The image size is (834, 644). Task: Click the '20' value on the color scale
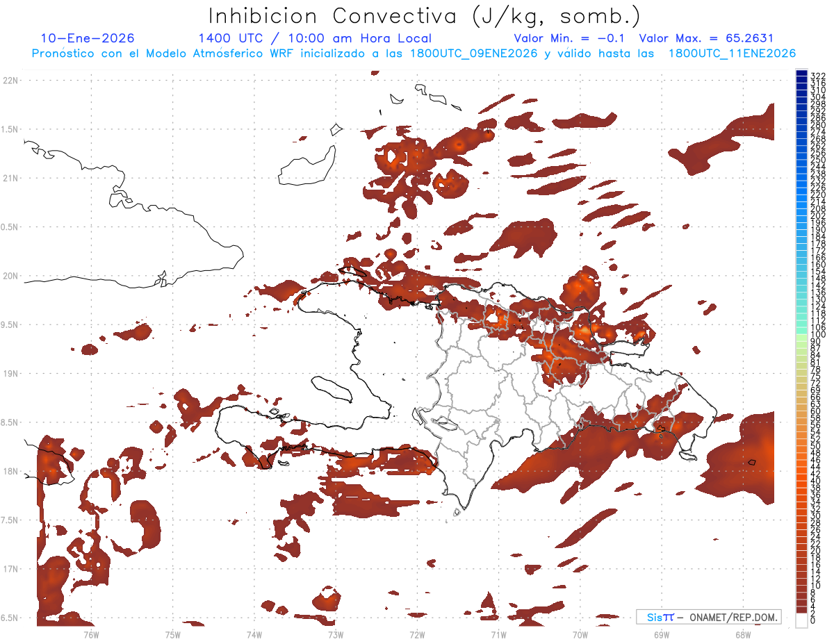pyautogui.click(x=816, y=550)
